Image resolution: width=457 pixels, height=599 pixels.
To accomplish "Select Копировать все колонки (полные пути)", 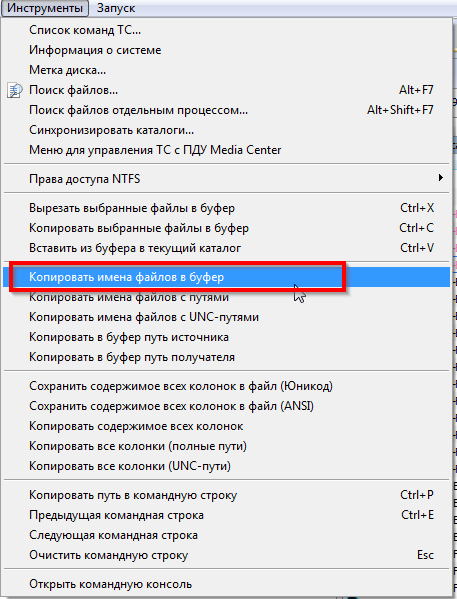I will point(226,446).
